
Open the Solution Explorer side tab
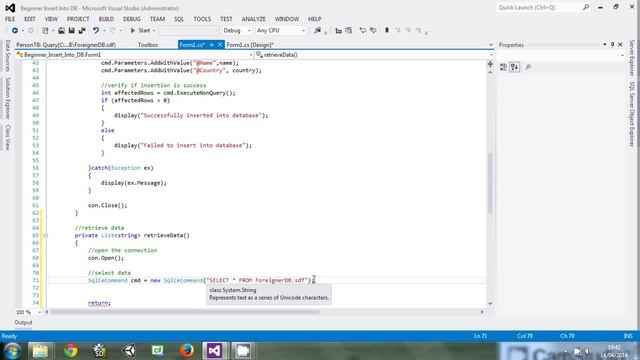point(7,98)
